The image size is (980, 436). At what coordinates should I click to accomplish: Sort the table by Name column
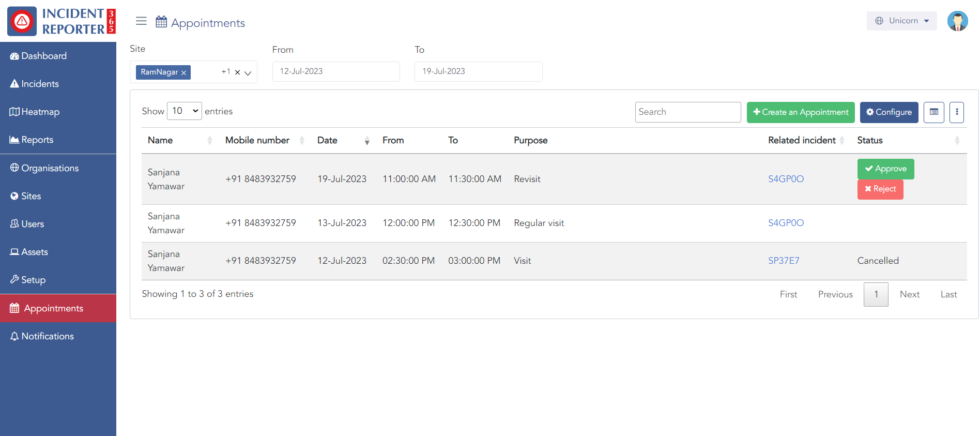click(209, 141)
